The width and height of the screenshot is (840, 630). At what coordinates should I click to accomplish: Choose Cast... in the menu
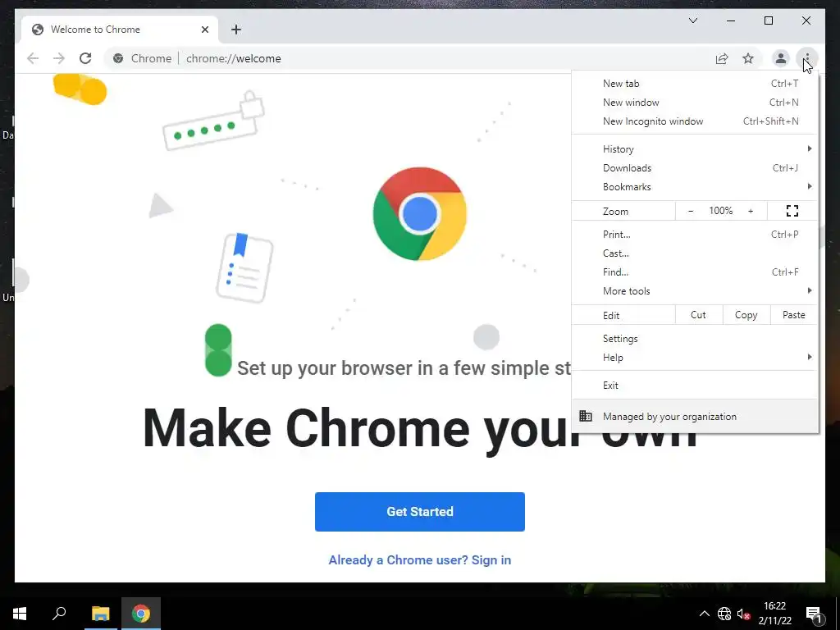coord(695,253)
